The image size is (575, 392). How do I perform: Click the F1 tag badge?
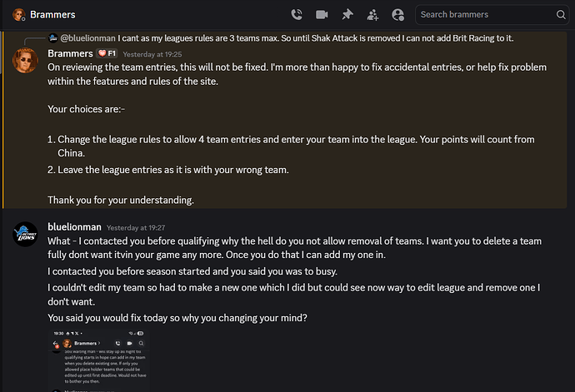(x=107, y=53)
